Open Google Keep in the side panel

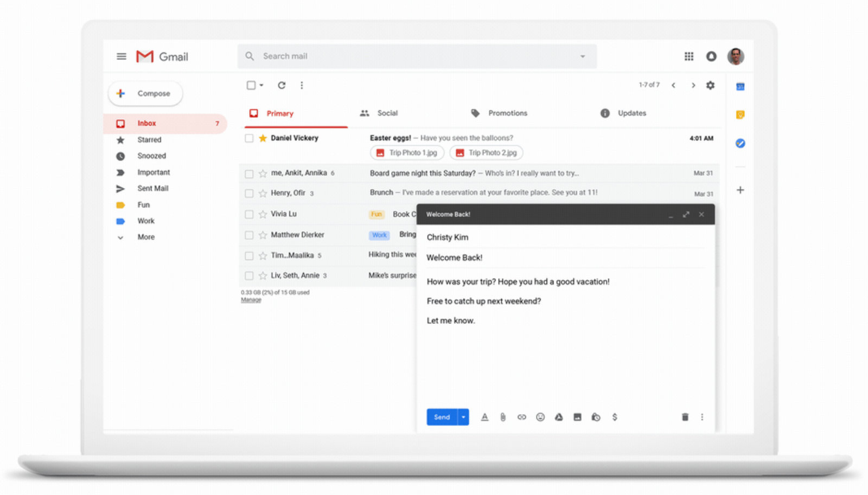(740, 114)
